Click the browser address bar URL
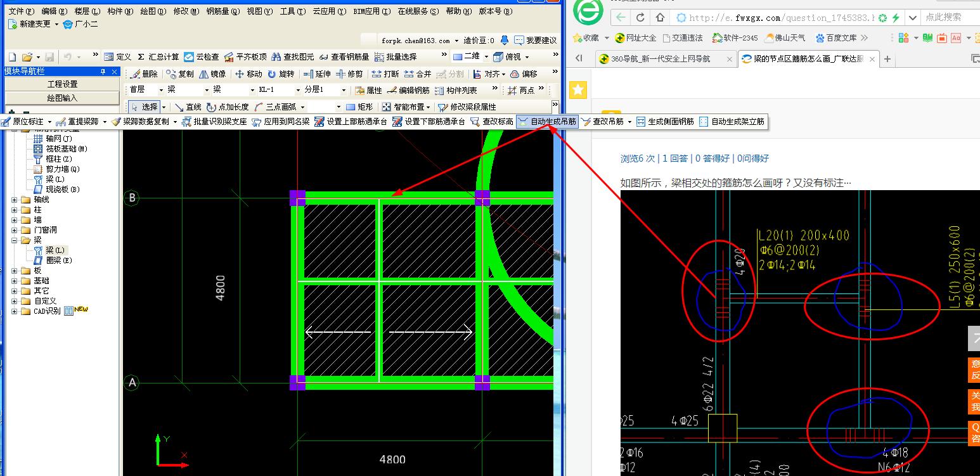 click(x=782, y=18)
